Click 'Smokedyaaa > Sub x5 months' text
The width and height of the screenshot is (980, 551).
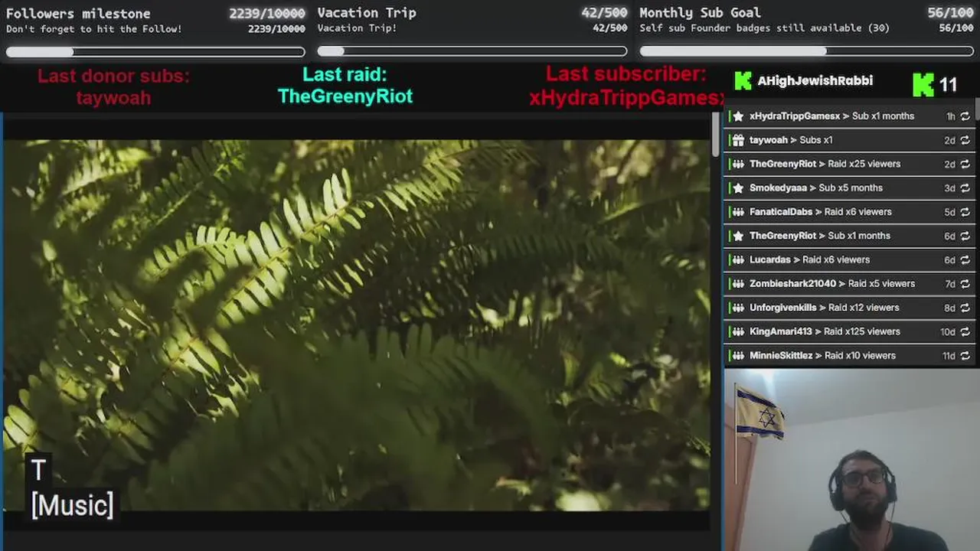[x=816, y=187]
